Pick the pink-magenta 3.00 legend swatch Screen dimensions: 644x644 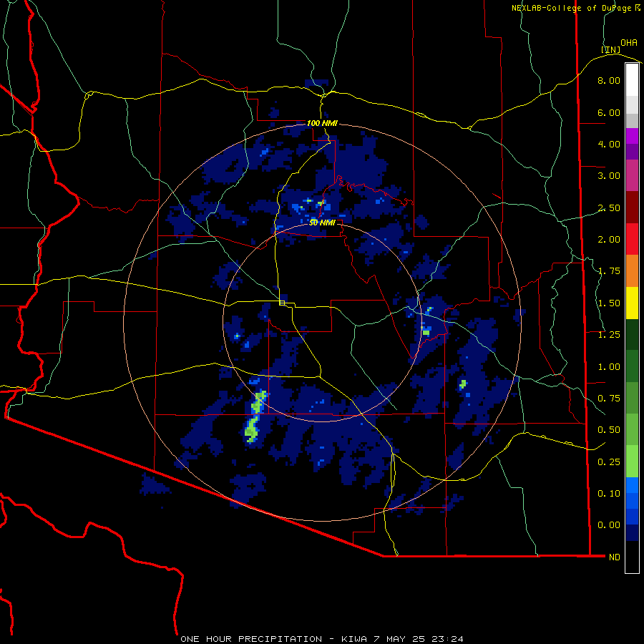[632, 175]
